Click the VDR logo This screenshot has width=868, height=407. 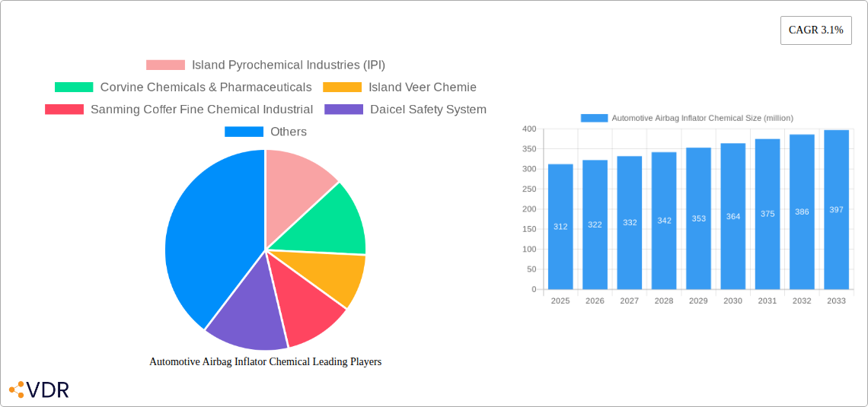tap(39, 390)
